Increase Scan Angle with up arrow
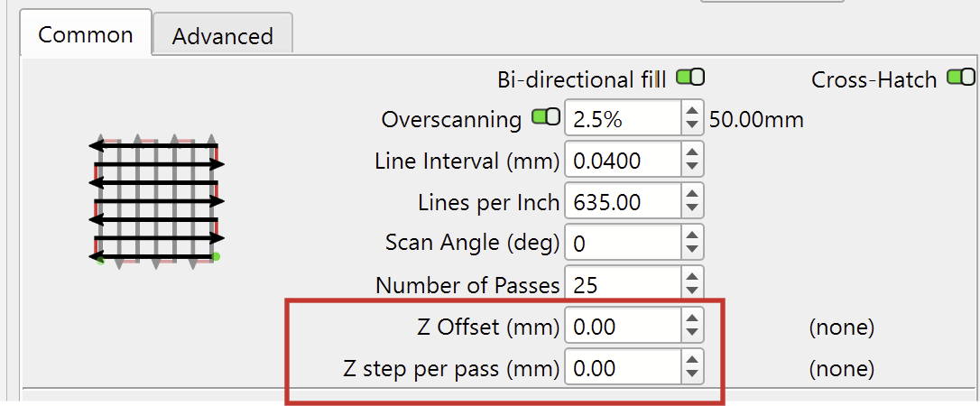This screenshot has height=406, width=980. click(691, 235)
